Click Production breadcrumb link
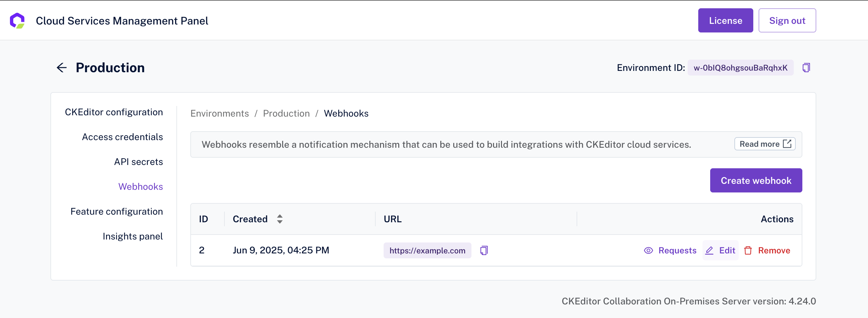The width and height of the screenshot is (868, 318). (x=286, y=113)
